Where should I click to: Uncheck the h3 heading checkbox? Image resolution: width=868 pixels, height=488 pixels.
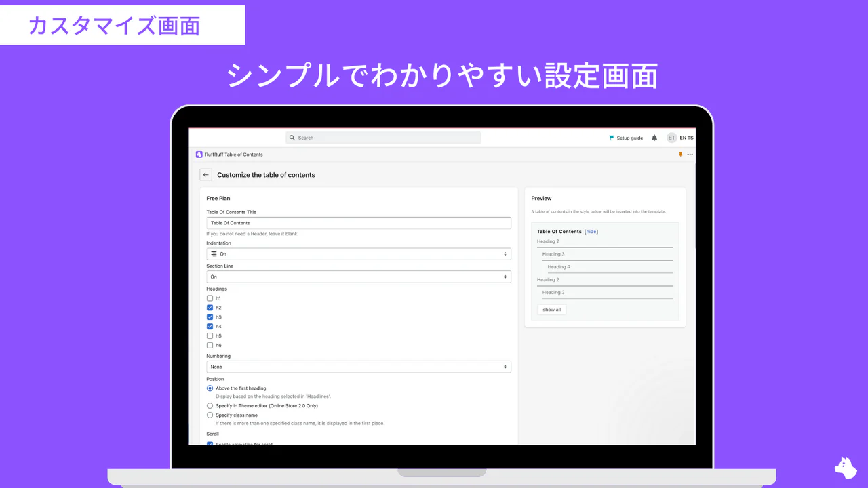point(210,317)
